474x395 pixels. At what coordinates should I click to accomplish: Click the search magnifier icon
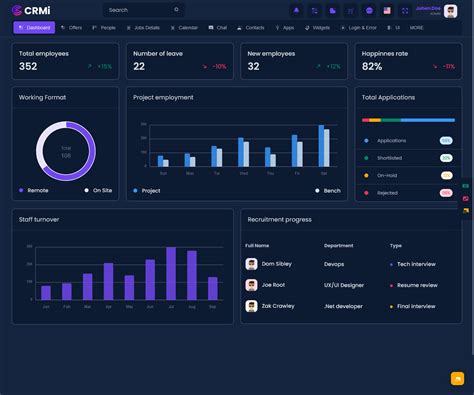176,10
